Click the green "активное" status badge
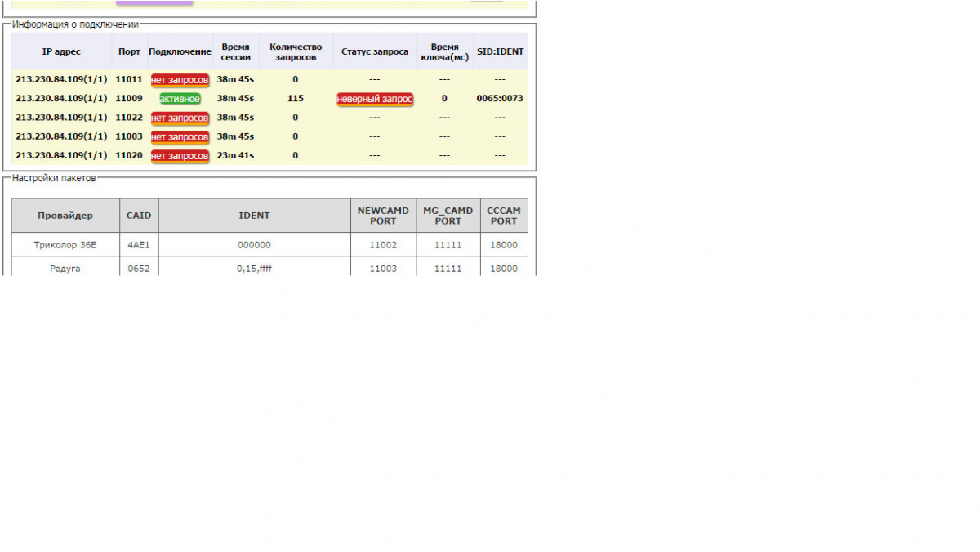The width and height of the screenshot is (980, 552). coord(180,99)
